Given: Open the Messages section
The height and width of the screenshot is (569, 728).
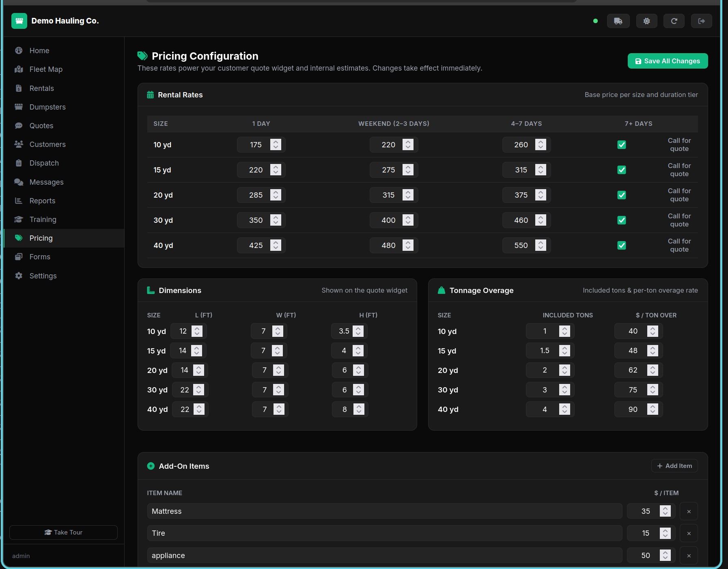Looking at the screenshot, I should point(46,182).
